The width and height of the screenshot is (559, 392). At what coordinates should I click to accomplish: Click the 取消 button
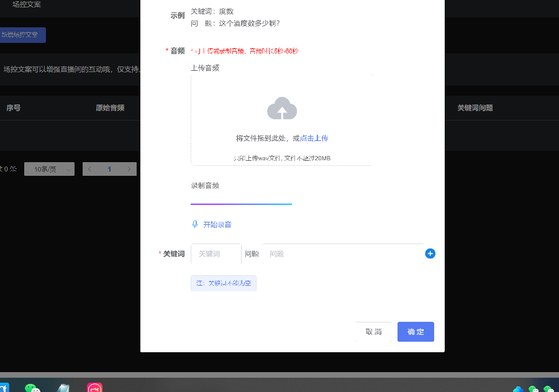click(x=373, y=332)
